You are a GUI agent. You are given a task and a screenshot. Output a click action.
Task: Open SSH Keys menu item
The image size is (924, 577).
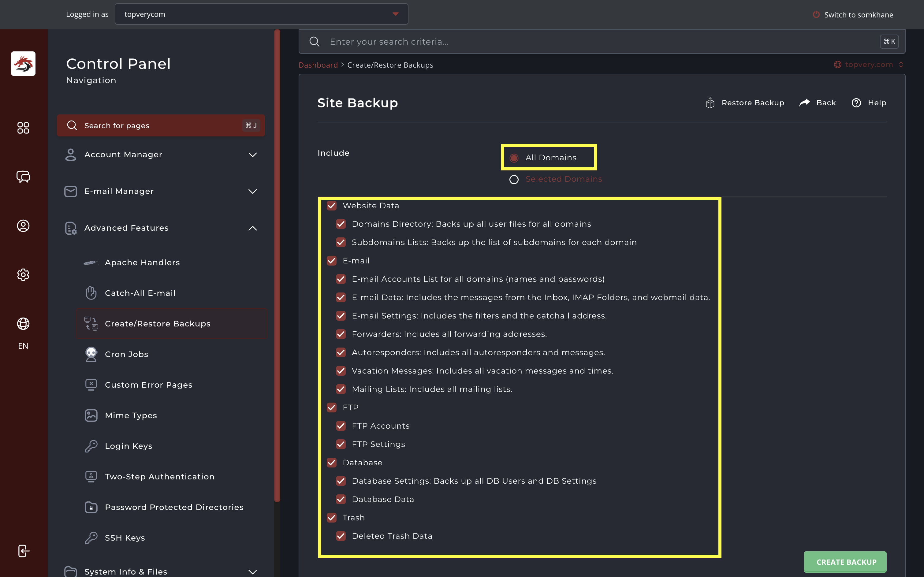coord(125,538)
